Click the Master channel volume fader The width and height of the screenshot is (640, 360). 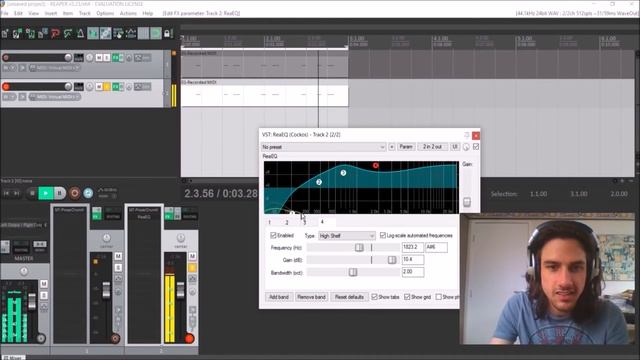click(32, 301)
